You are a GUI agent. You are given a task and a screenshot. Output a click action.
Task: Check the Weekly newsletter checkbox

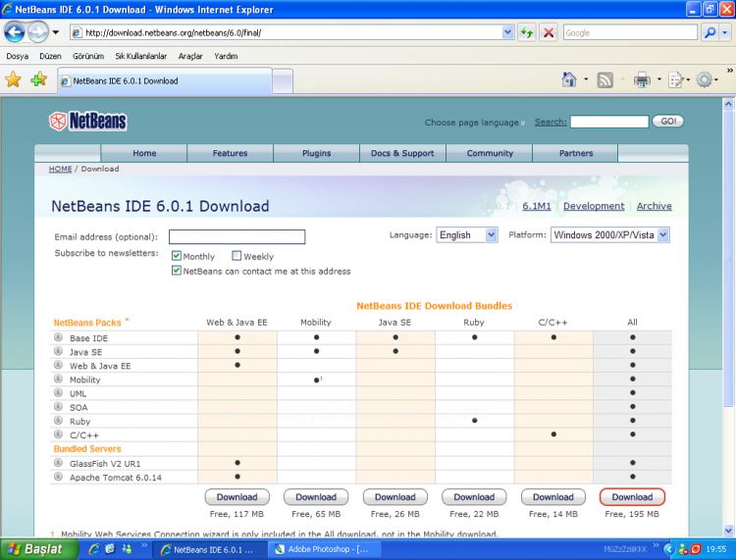pos(237,256)
